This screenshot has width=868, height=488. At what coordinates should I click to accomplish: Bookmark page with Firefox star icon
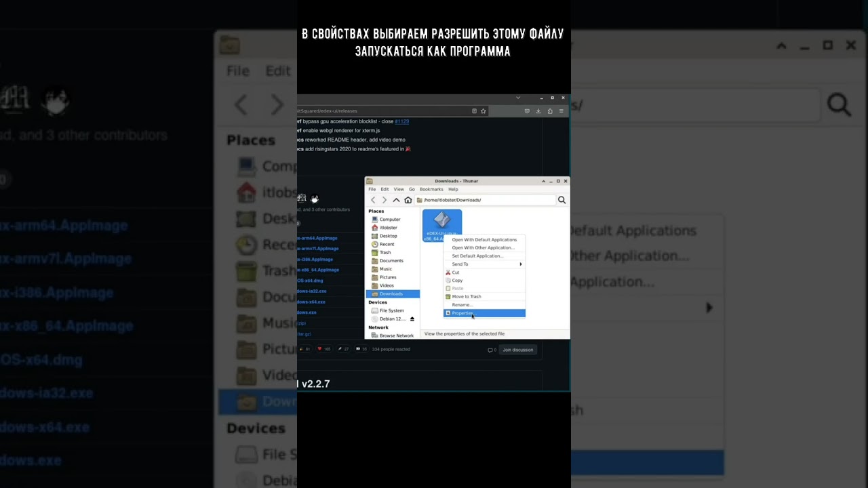[484, 111]
